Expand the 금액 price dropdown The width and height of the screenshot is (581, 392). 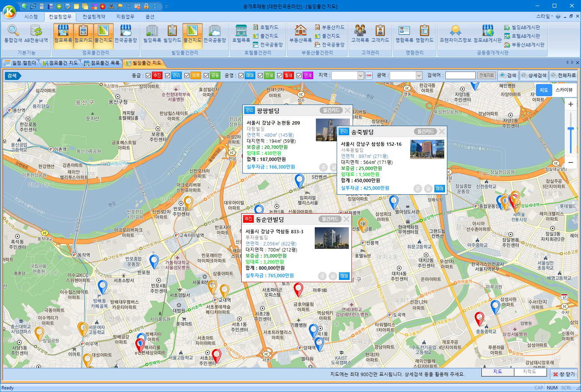pyautogui.click(x=419, y=75)
